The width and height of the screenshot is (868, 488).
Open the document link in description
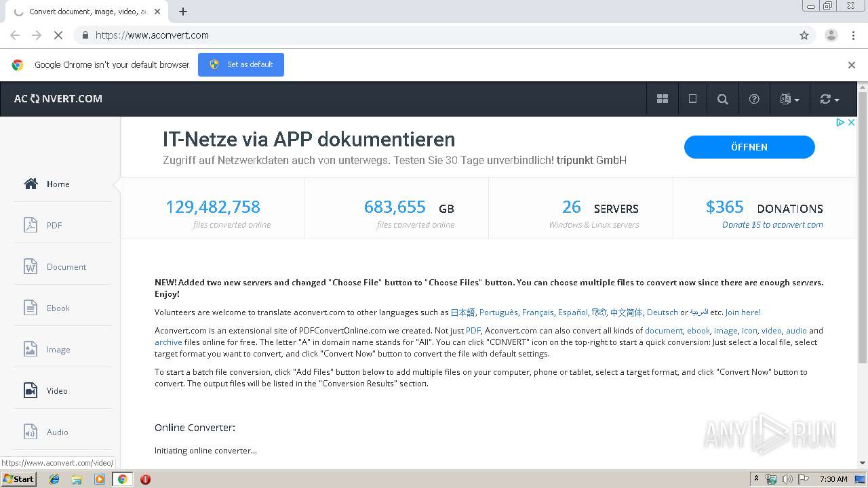pos(663,331)
